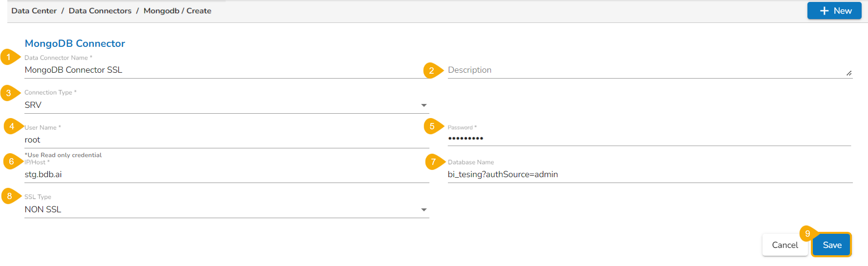Screen dimensions: 868x266
Task: Expand the Connection Type dropdown arrow
Action: coord(423,105)
